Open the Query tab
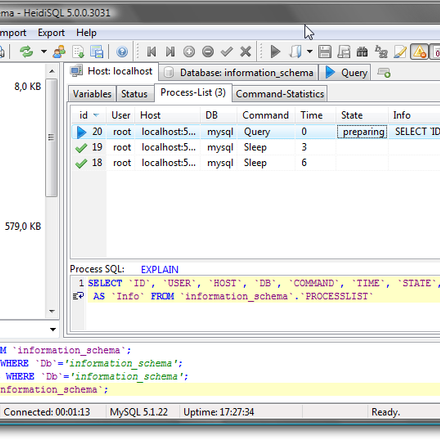Image resolution: width=440 pixels, height=440 pixels. coord(345,73)
